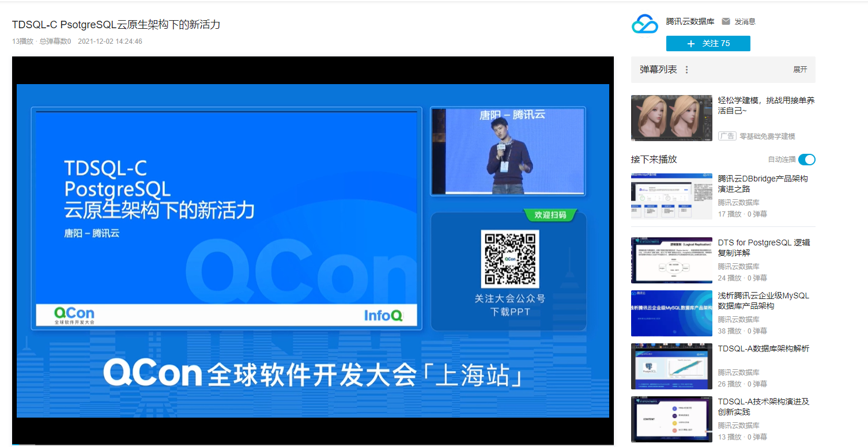Click 腾讯云数据库 under the TDSQL-A数据库架构解析 video
This screenshot has width=868, height=447.
pos(738,373)
